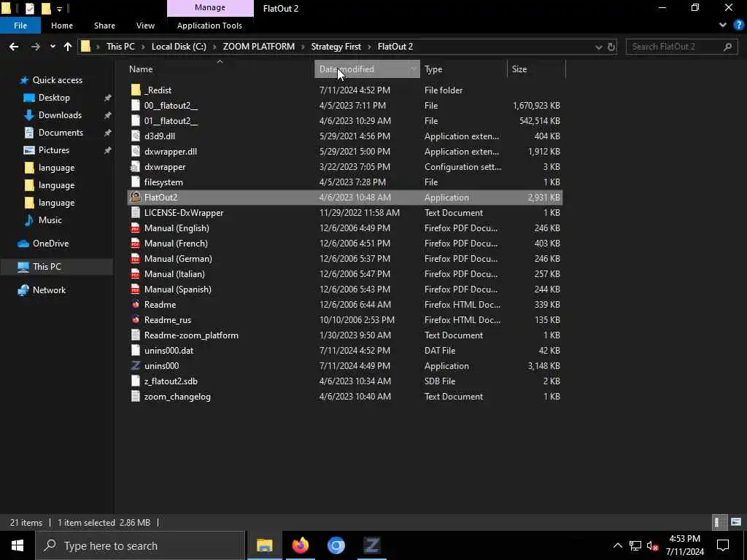
Task: Expand breadcrumb arrow after ZOOM PLATFORM
Action: (303, 47)
